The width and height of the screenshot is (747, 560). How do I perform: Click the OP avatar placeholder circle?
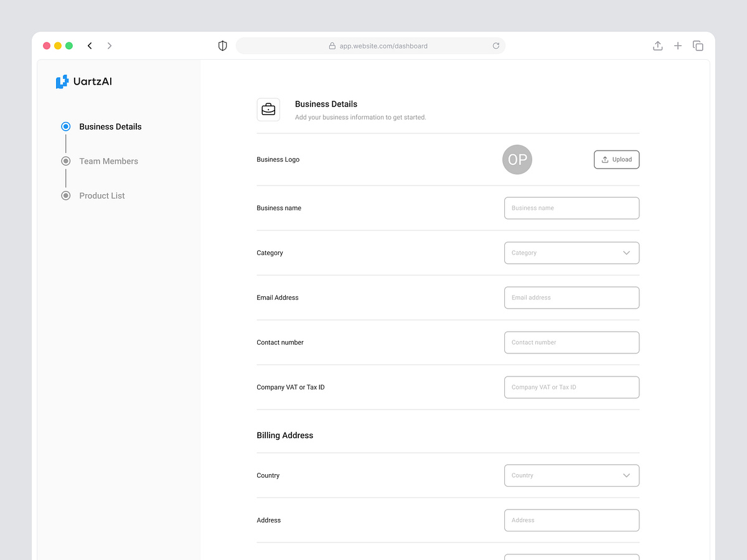pyautogui.click(x=517, y=159)
